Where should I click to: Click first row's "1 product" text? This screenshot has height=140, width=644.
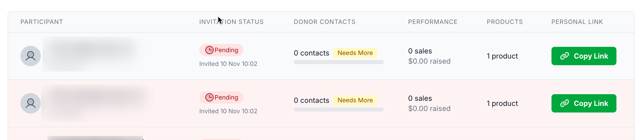pos(502,56)
